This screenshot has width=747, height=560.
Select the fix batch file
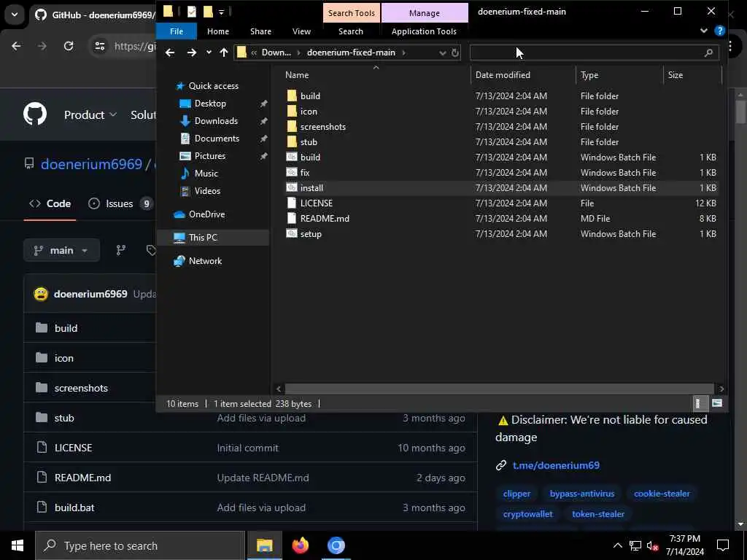click(x=304, y=172)
